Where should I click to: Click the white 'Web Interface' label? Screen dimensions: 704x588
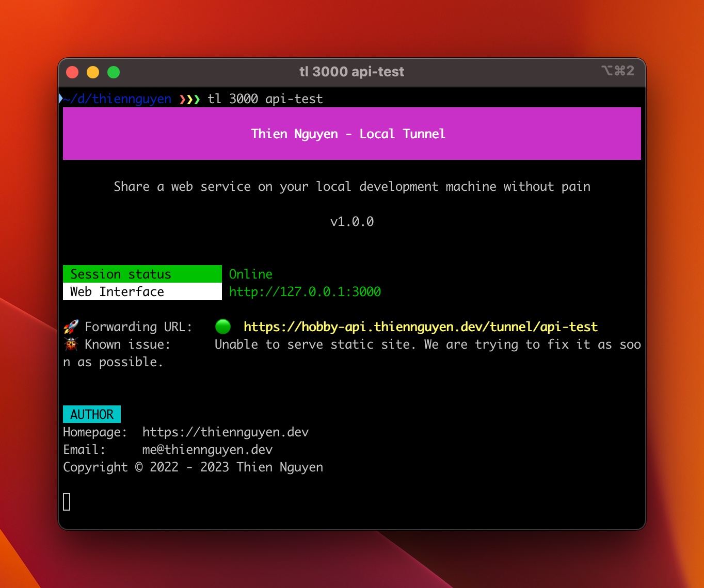point(142,291)
